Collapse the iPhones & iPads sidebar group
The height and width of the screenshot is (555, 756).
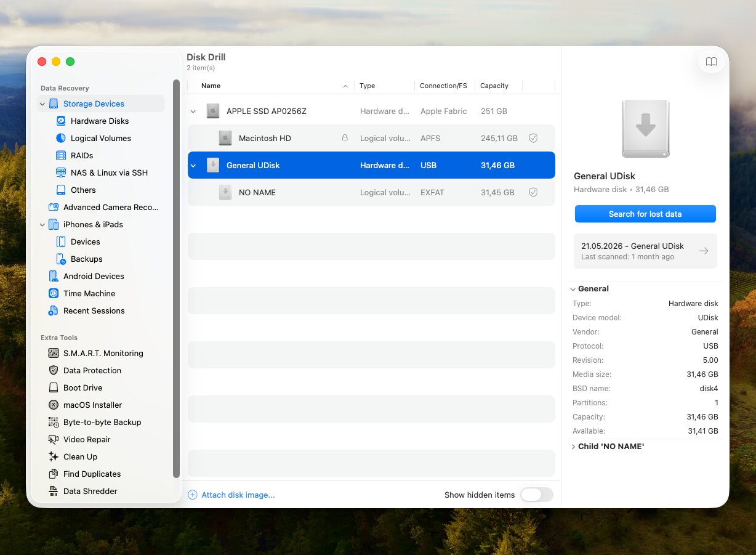42,225
